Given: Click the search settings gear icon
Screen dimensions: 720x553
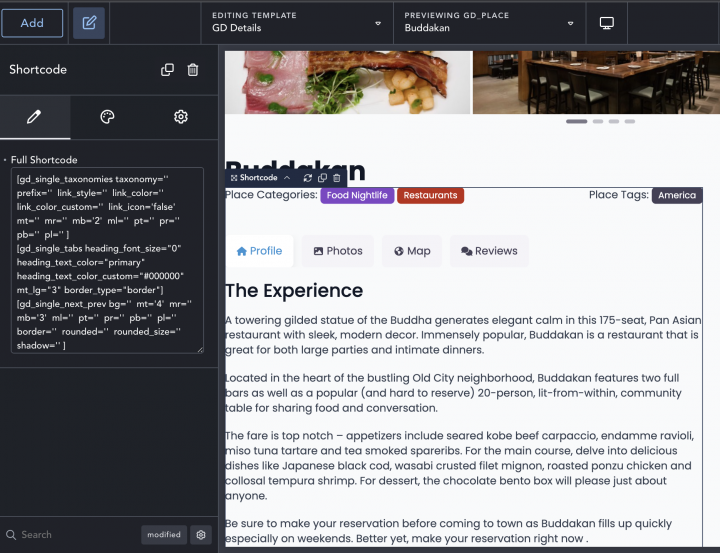Looking at the screenshot, I should coord(201,535).
